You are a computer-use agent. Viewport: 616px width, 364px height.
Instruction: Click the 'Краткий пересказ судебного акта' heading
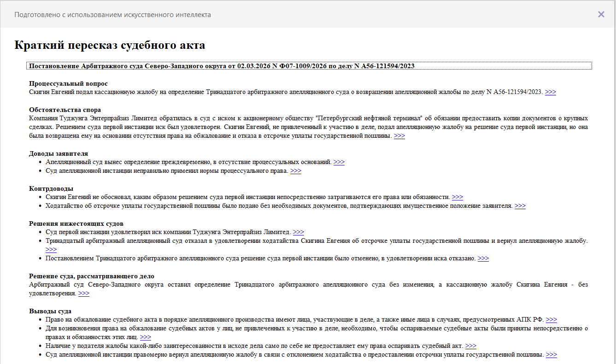point(110,45)
